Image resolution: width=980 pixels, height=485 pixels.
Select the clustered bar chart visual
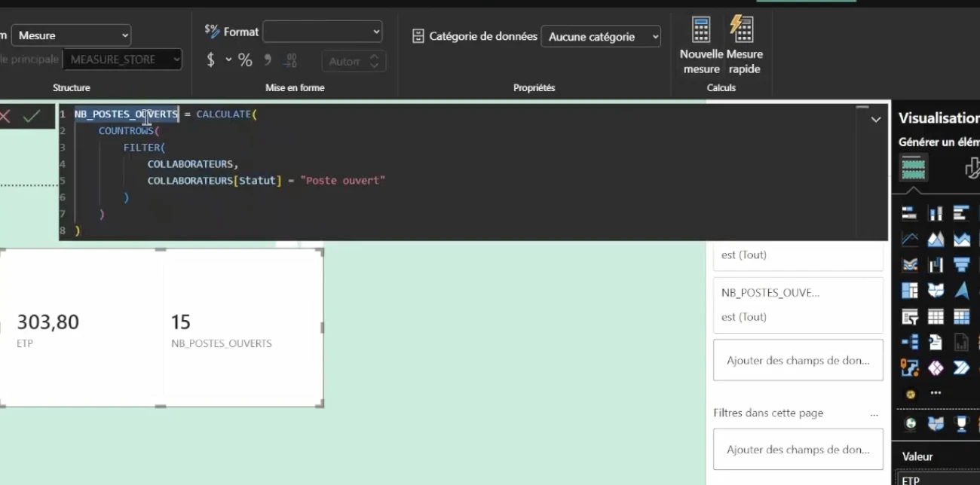[x=961, y=213]
